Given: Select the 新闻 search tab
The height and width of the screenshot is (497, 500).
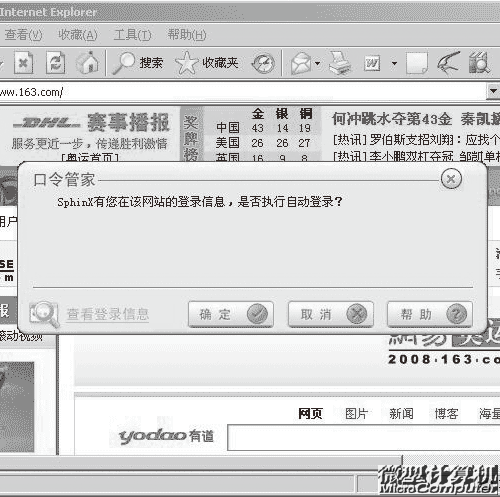Looking at the screenshot, I should pos(401,414).
